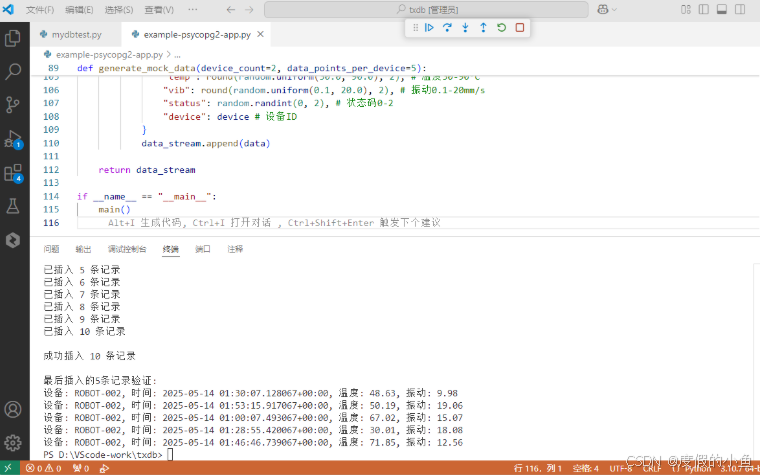Toggle the bottom panel layout icon
760x475 pixels.
(x=722, y=9)
